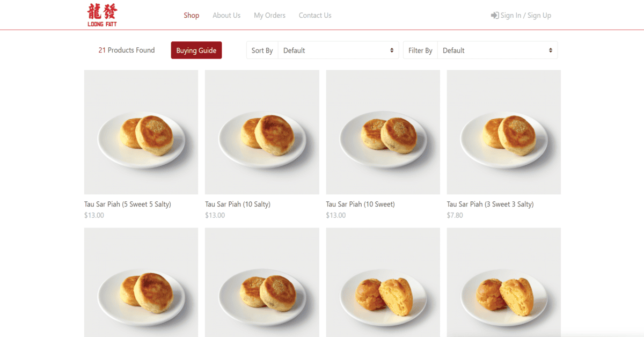Open Tau Sar Piah (10 Sweet) image

[x=383, y=132]
